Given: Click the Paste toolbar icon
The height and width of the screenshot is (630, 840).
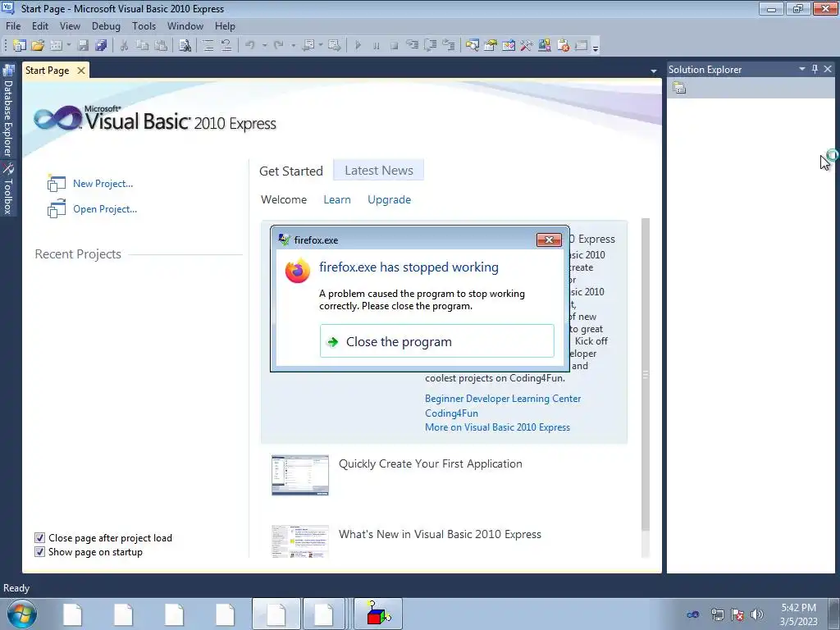Looking at the screenshot, I should click(161, 46).
